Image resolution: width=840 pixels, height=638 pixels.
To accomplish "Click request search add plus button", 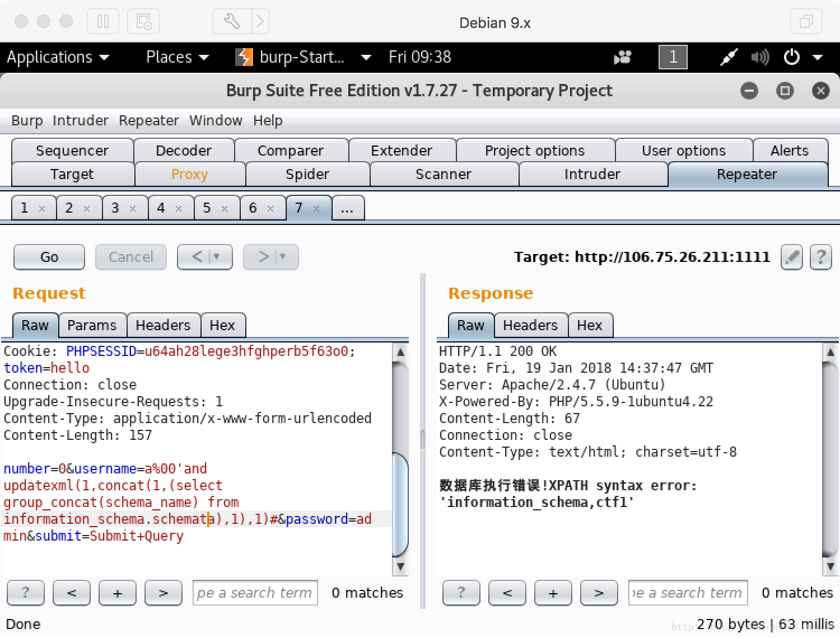I will (x=118, y=593).
